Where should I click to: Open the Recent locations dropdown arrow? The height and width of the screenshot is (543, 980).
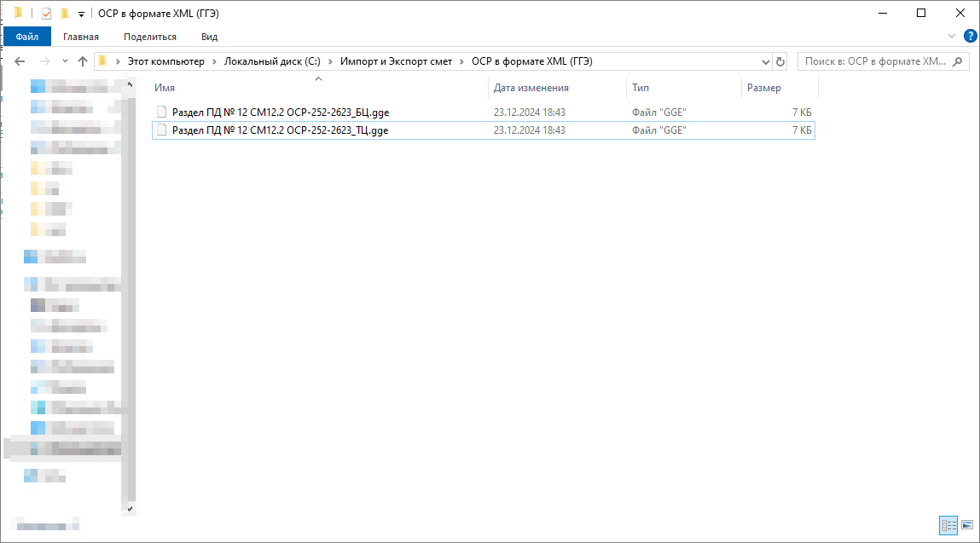point(65,61)
